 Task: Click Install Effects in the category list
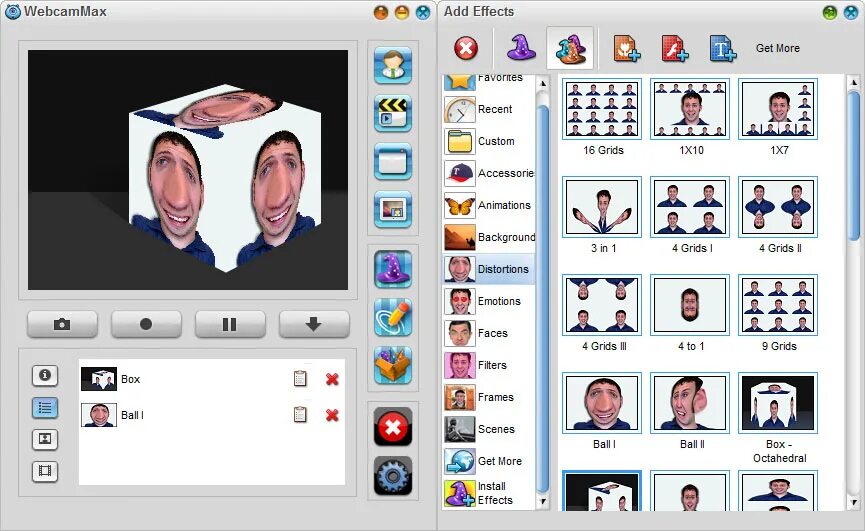coord(488,493)
